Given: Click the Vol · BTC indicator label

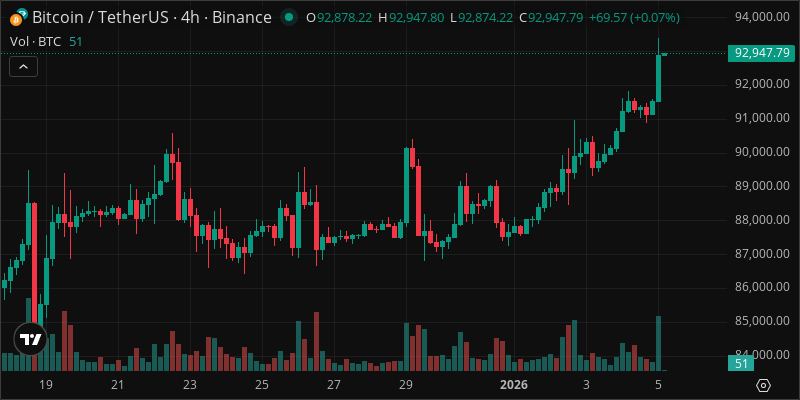Looking at the screenshot, I should [x=36, y=42].
